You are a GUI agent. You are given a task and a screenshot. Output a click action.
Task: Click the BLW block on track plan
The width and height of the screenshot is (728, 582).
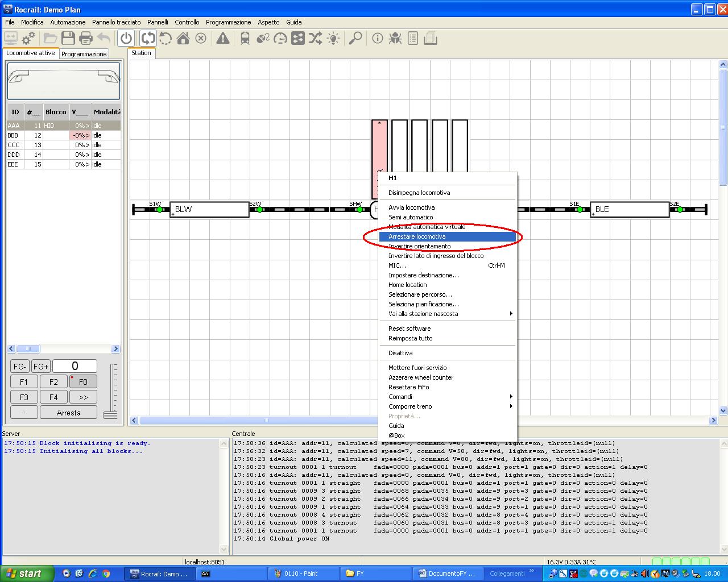coord(209,209)
